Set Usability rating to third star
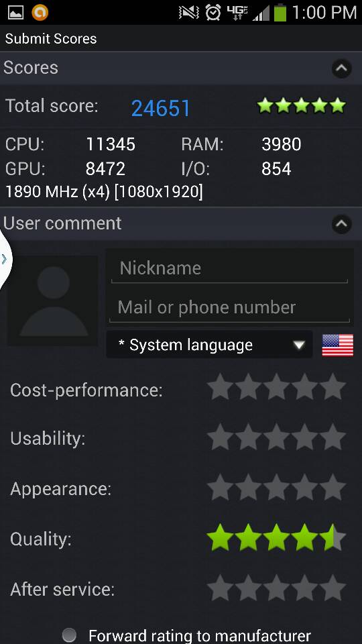362x644 pixels. [276, 437]
